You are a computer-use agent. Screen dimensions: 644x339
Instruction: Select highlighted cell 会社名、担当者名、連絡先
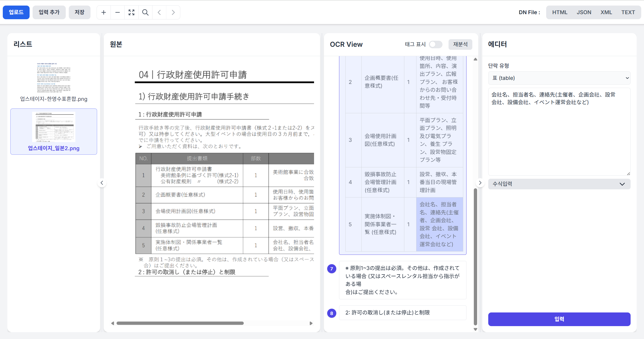[439, 224]
